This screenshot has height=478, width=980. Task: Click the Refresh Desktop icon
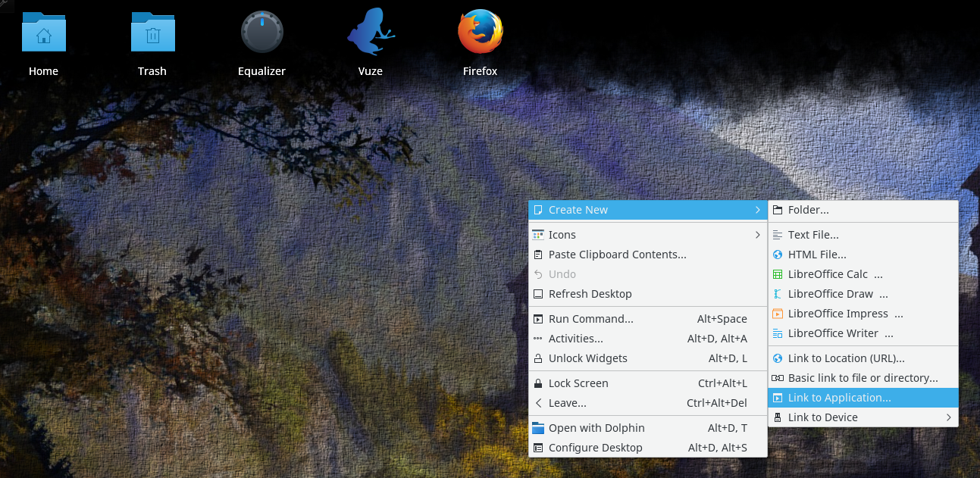[538, 294]
